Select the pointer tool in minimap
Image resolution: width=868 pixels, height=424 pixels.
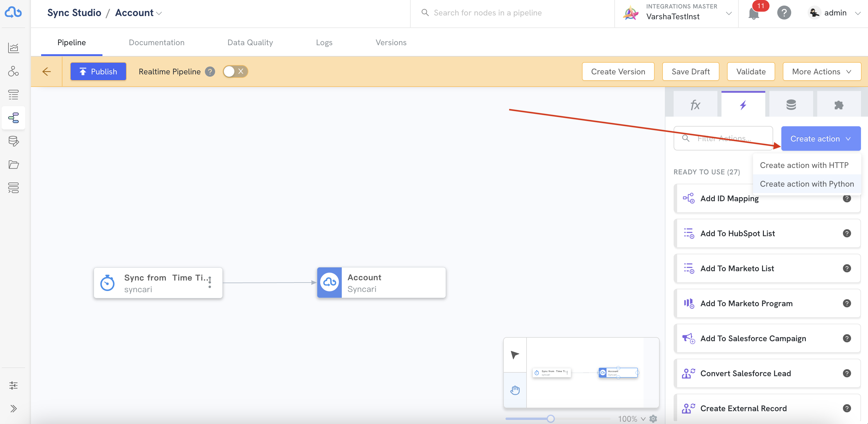[x=515, y=355]
